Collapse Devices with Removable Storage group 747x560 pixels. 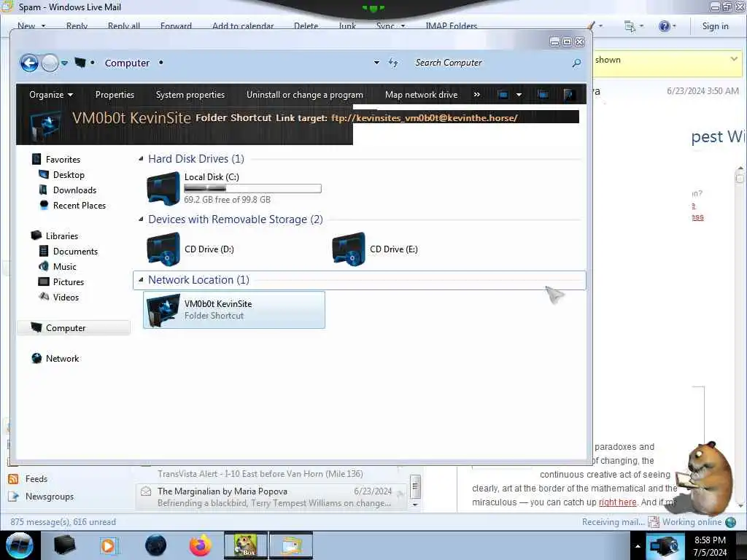(141, 219)
